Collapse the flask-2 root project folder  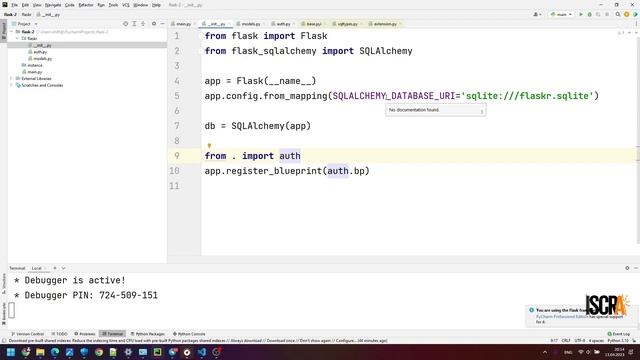click(x=11, y=31)
